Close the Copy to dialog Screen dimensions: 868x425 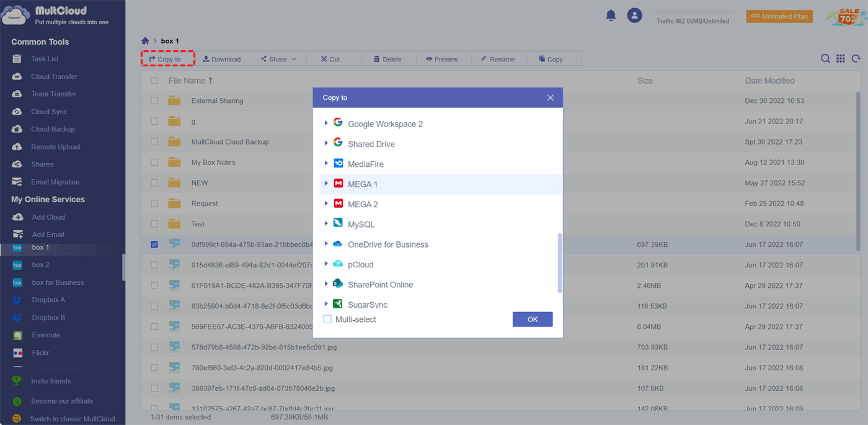[550, 98]
